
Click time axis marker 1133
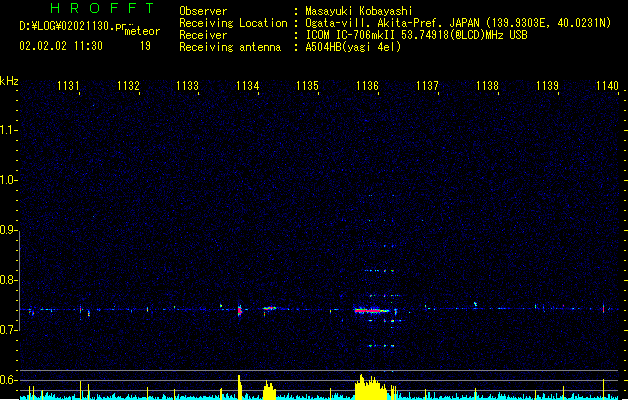(x=188, y=86)
